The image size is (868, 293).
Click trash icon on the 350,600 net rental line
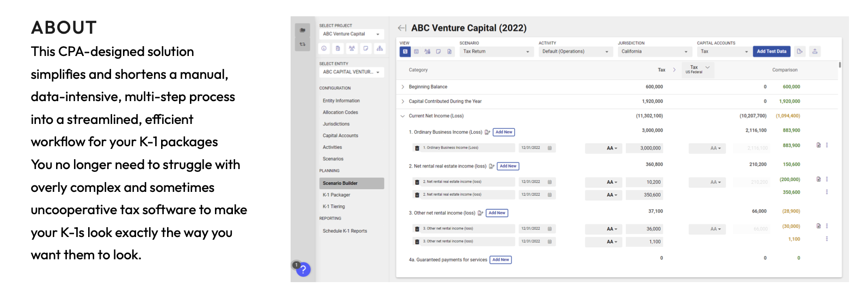[417, 195]
